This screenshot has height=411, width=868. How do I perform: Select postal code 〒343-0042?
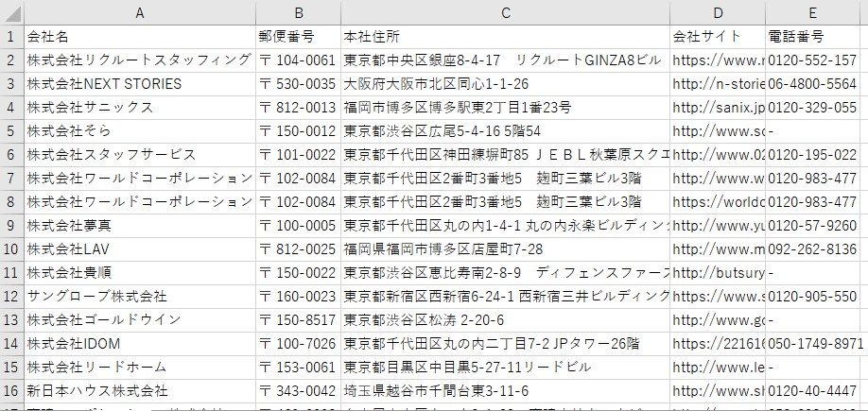coord(299,391)
